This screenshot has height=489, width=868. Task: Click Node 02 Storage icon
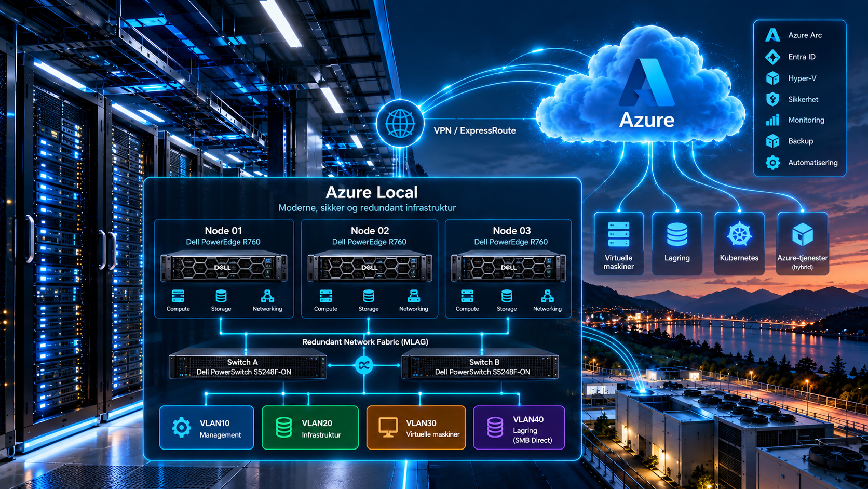click(x=369, y=296)
